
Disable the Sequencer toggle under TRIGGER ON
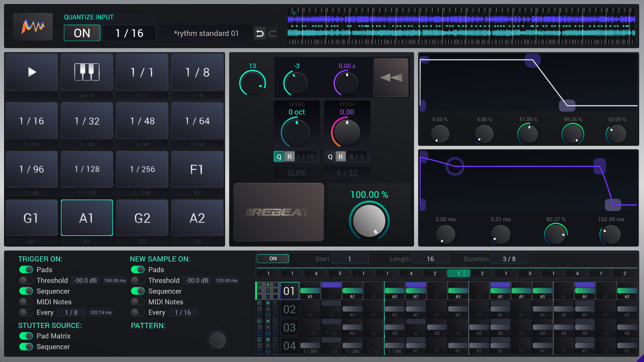point(26,291)
